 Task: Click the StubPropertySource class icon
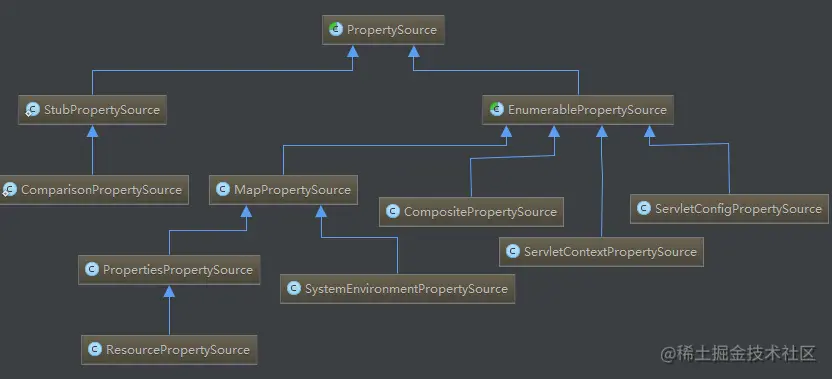(32, 110)
